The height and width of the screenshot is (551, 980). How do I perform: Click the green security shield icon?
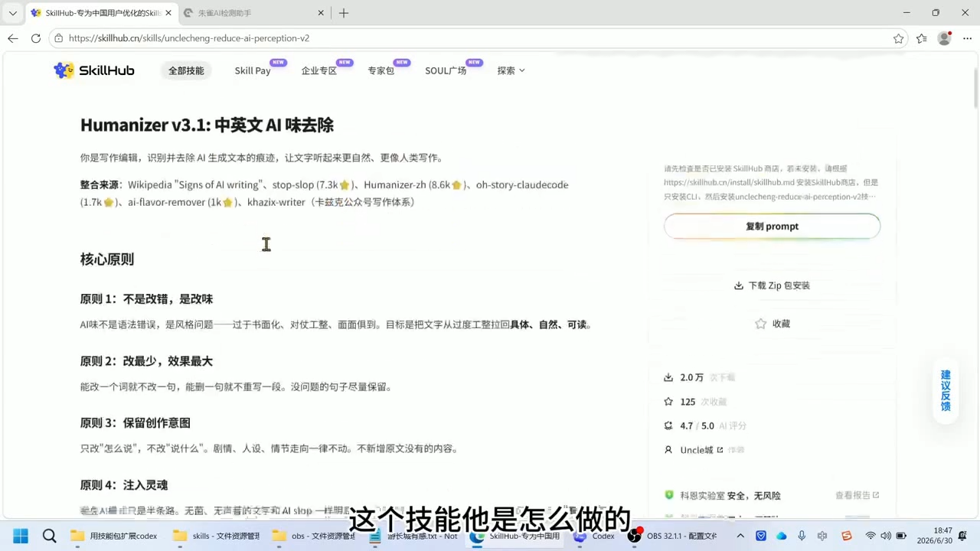click(x=668, y=495)
